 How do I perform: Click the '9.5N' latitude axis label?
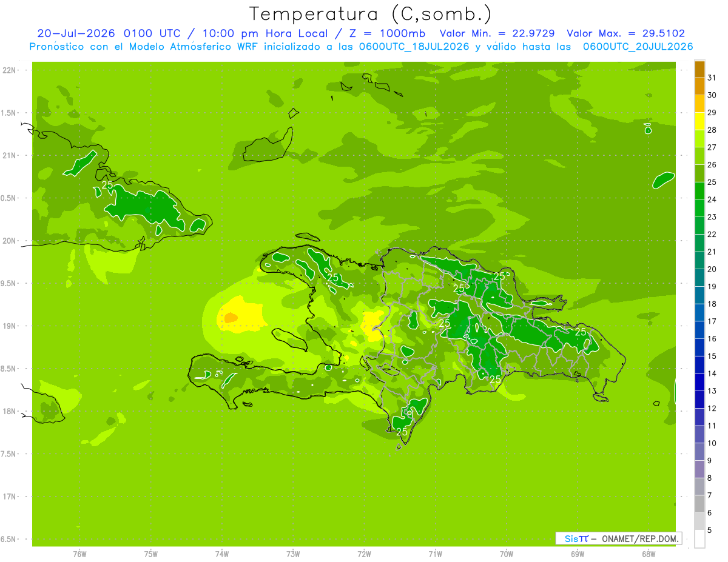click(9, 283)
